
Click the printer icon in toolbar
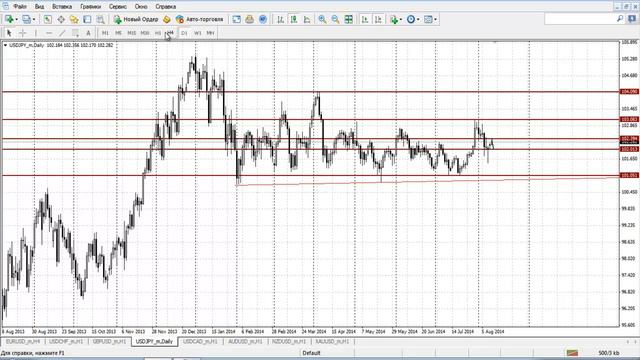[249, 19]
